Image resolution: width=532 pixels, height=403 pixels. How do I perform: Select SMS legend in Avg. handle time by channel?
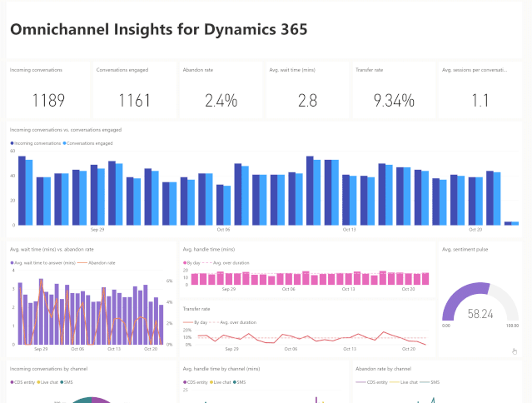pos(240,382)
